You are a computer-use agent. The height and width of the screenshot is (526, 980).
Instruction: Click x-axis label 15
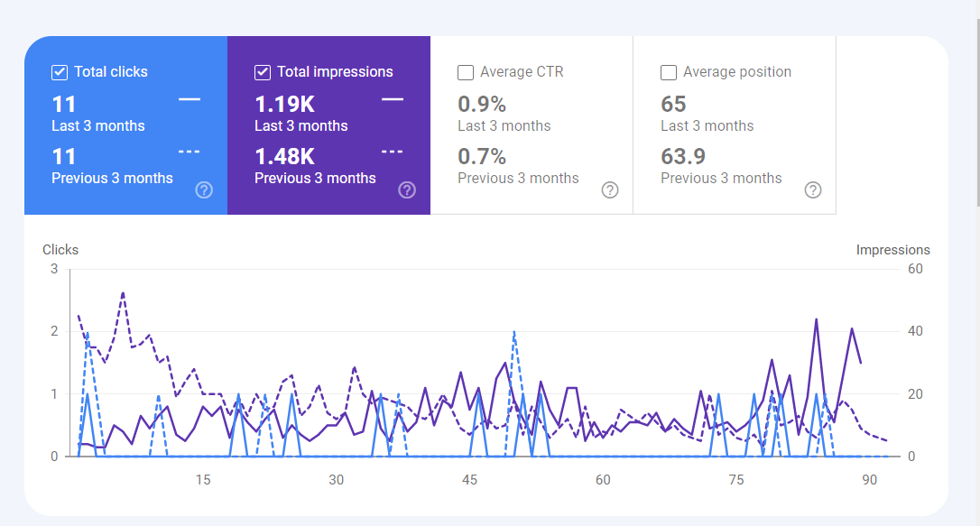[x=202, y=480]
